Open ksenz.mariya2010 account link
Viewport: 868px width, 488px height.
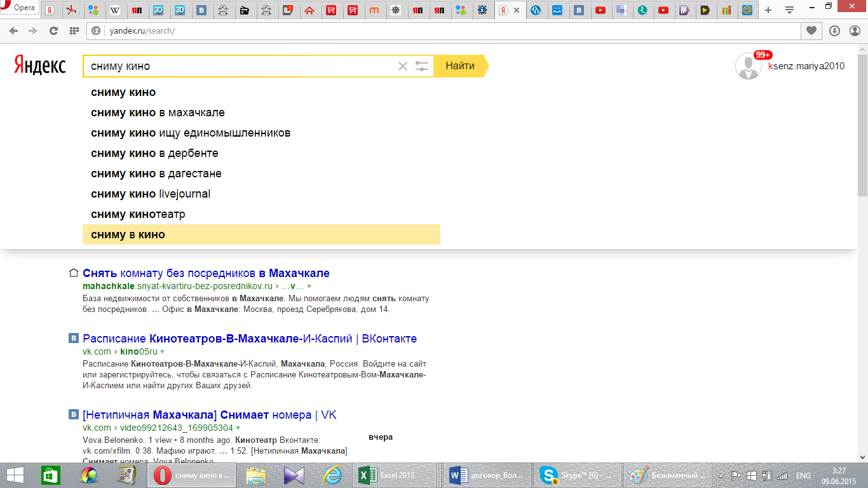[x=806, y=66]
